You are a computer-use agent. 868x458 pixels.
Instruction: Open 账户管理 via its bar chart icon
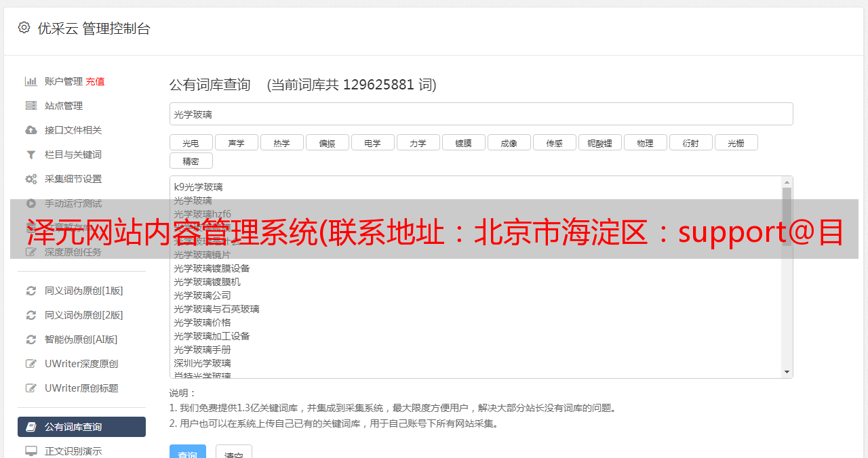pyautogui.click(x=31, y=81)
